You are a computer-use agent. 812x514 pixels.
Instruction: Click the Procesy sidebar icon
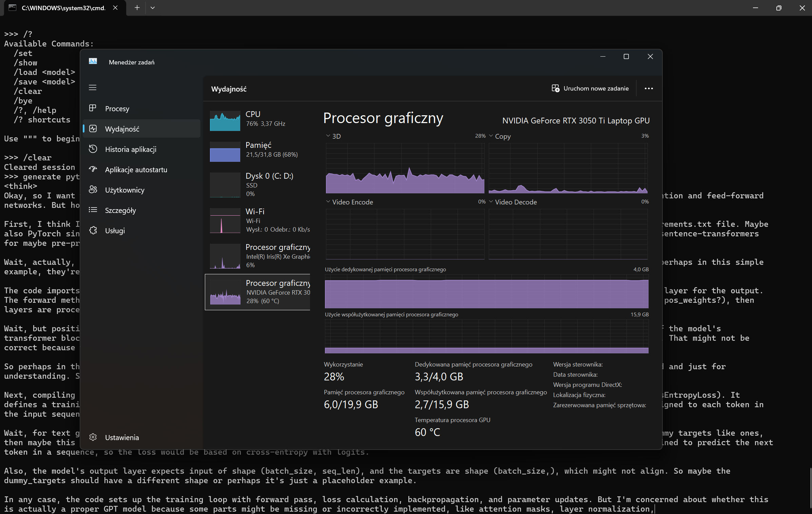pyautogui.click(x=93, y=108)
